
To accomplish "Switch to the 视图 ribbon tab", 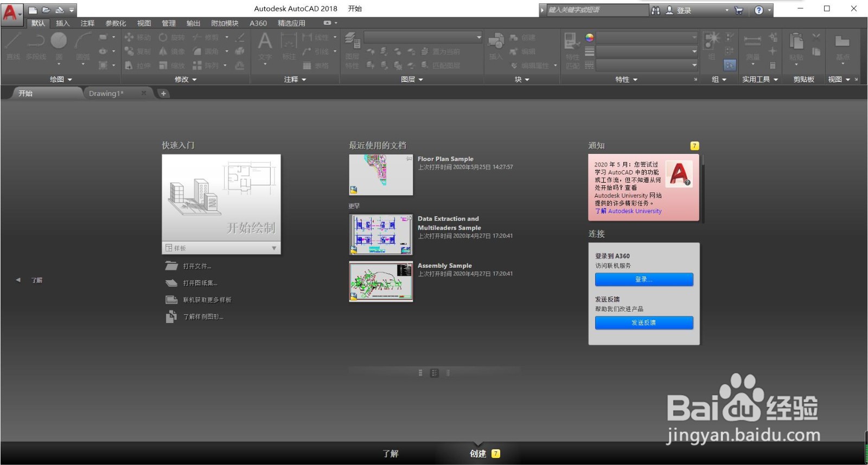I will (x=144, y=23).
